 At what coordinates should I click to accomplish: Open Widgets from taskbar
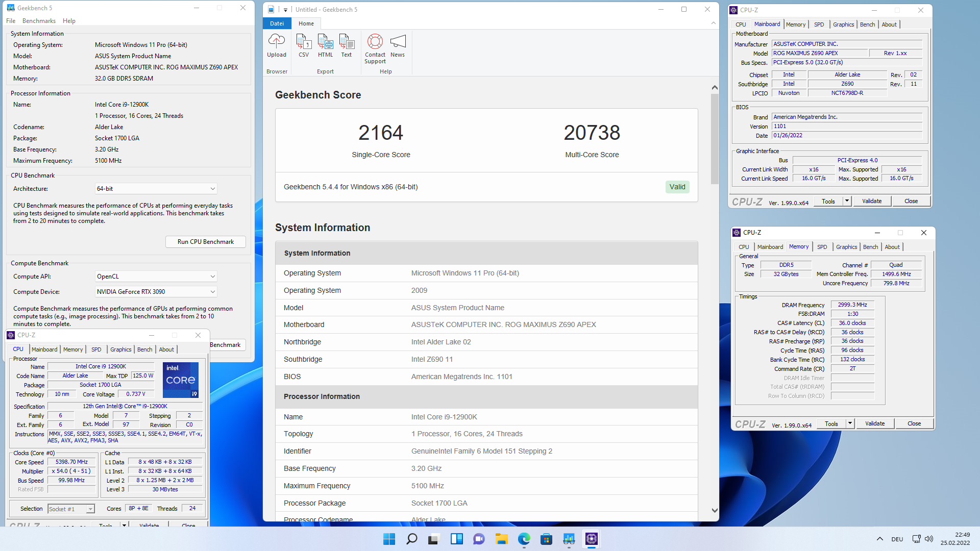pos(456,539)
